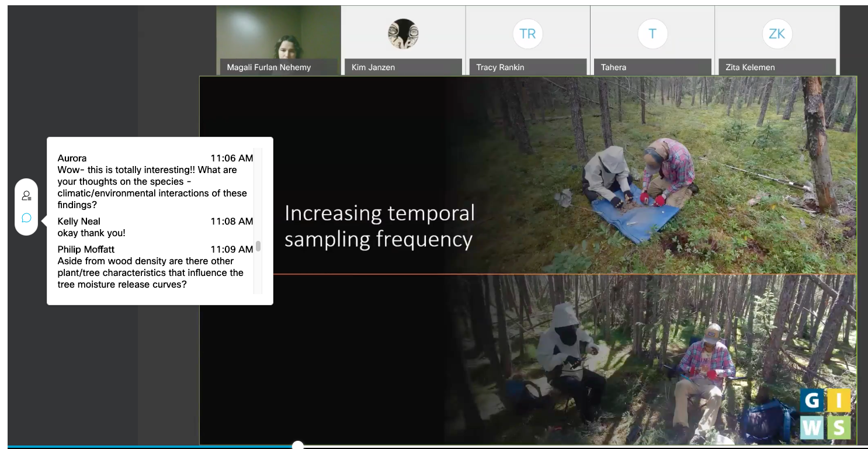The height and width of the screenshot is (449, 868).
Task: Select Kim Janzen's avatar picture
Action: tap(403, 33)
